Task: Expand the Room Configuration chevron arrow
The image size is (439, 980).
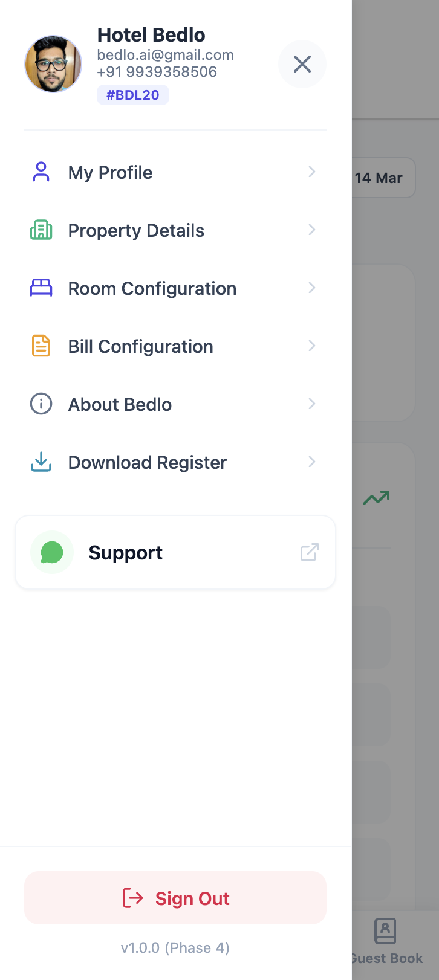Action: pos(312,288)
